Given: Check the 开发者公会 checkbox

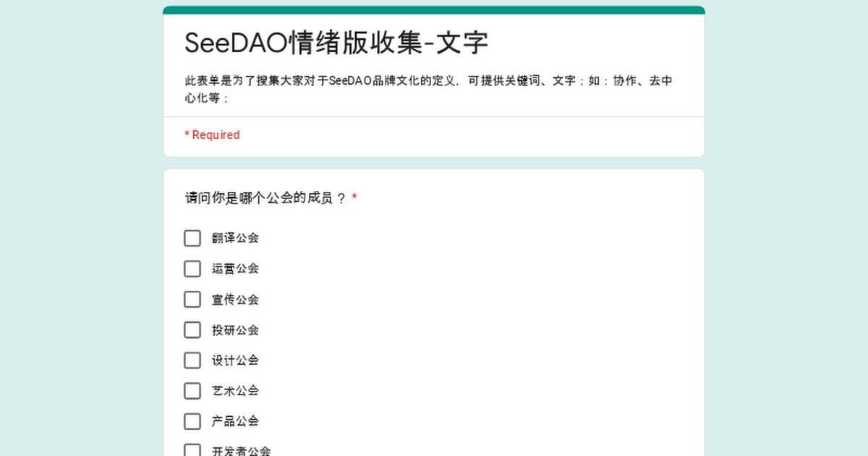Looking at the screenshot, I should [x=192, y=450].
